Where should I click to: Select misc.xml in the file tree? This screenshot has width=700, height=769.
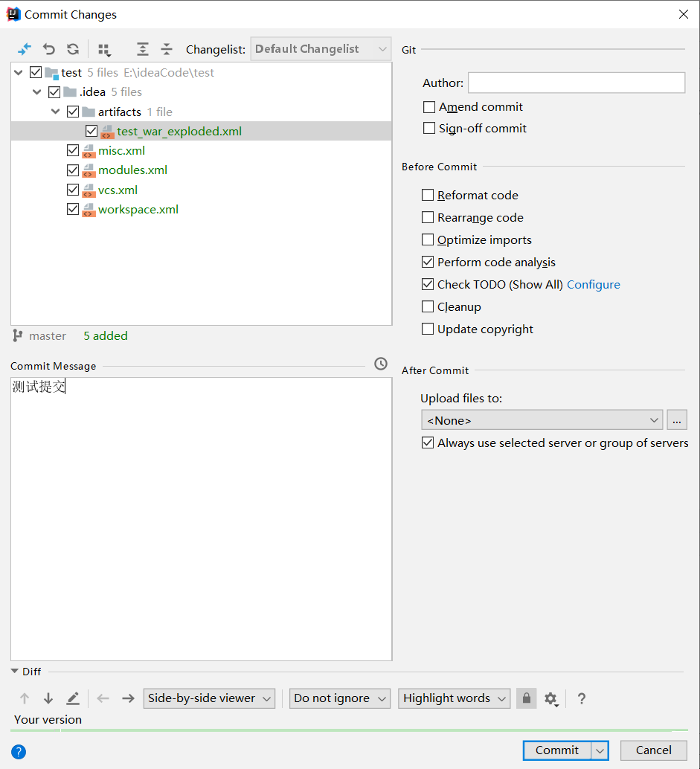coord(121,151)
